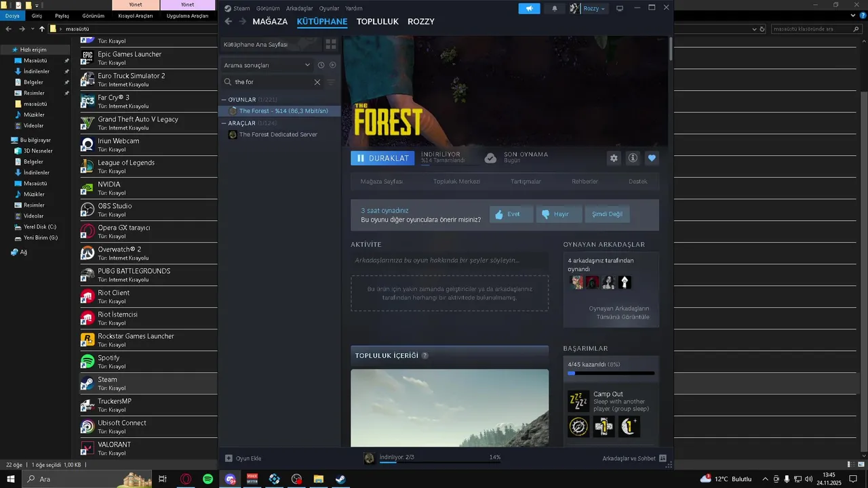Open Task View on taskbar

[163, 479]
